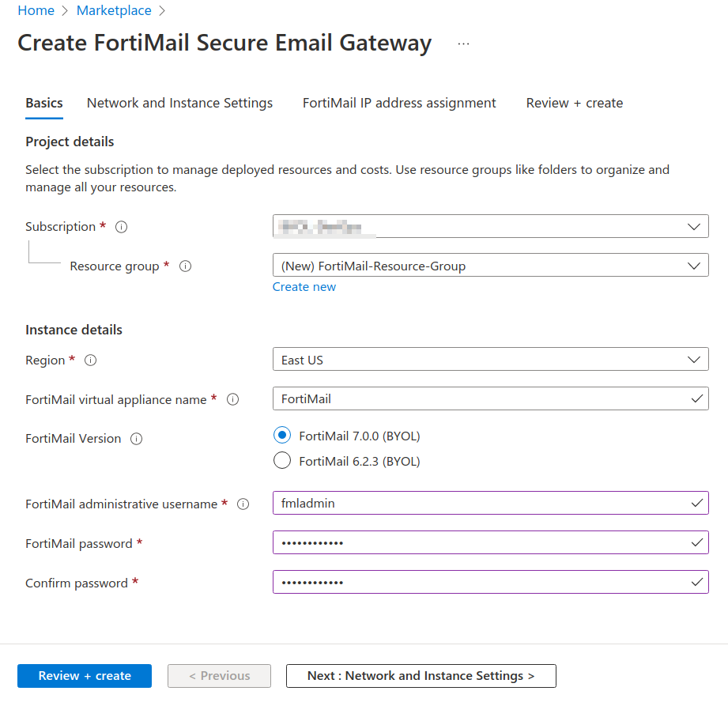Click the Region info icon
728x706 pixels.
90,361
